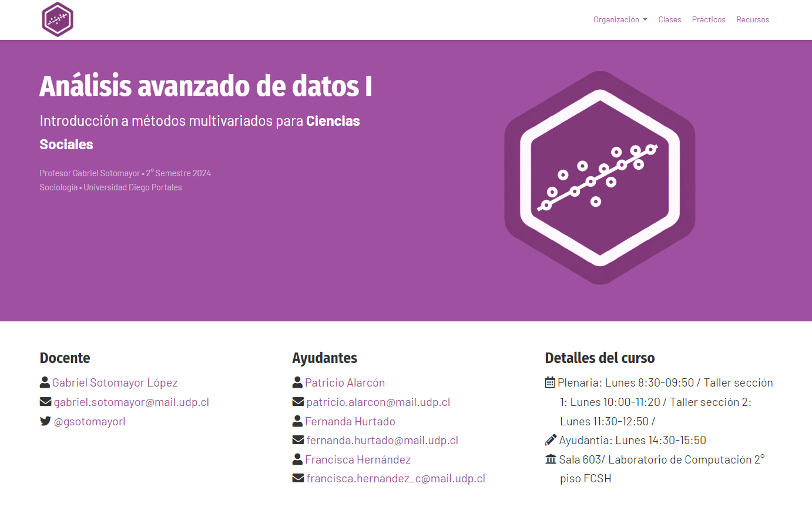Click the large hexagon scatterplot image
The width and height of the screenshot is (812, 507).
(599, 178)
